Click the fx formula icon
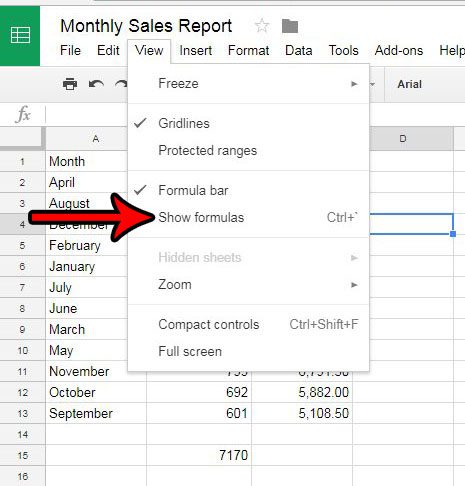The image size is (465, 486). pos(23,114)
